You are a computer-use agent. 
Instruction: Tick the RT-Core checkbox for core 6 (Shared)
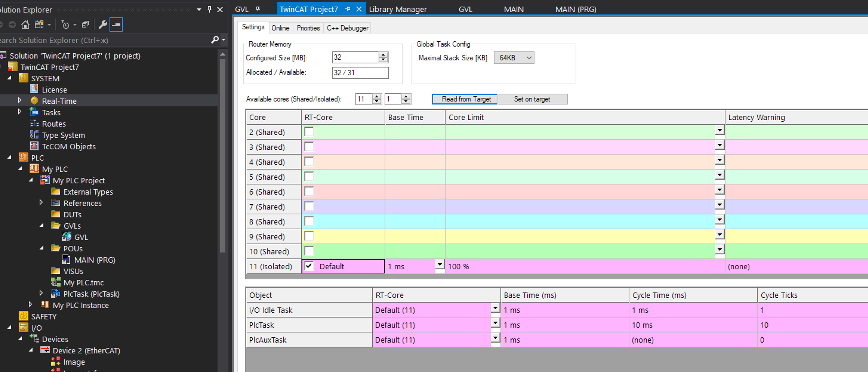tap(309, 192)
